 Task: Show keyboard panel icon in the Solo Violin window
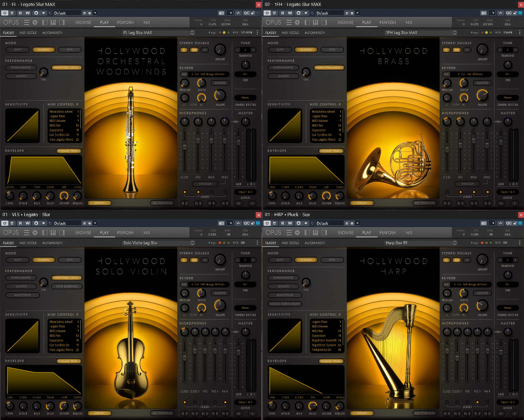(53, 233)
